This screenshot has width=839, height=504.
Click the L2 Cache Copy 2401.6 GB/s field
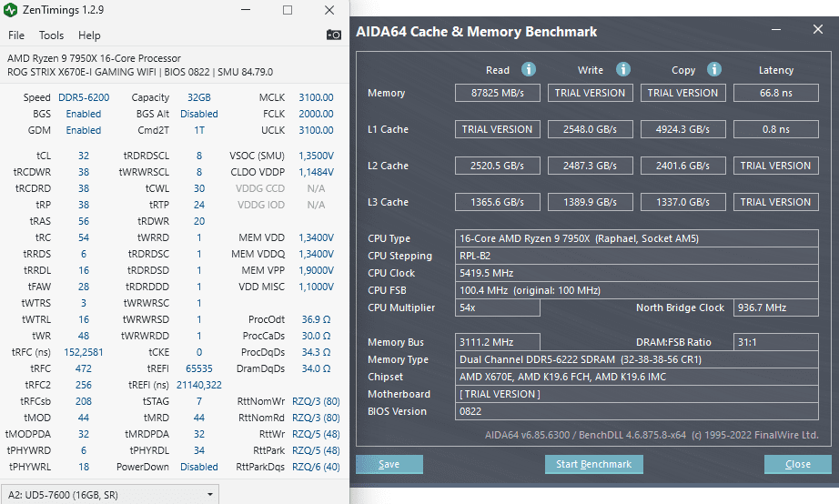[683, 166]
